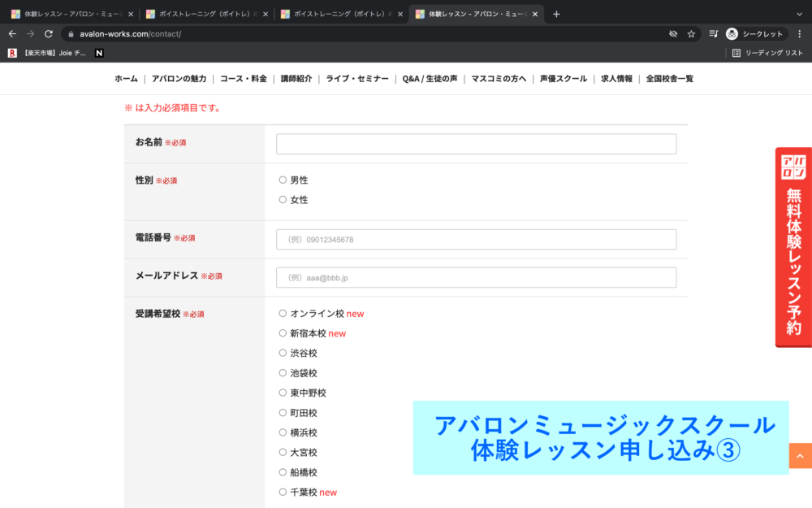Image resolution: width=812 pixels, height=508 pixels.
Task: Pick the 池袋校 radio option
Action: (283, 373)
